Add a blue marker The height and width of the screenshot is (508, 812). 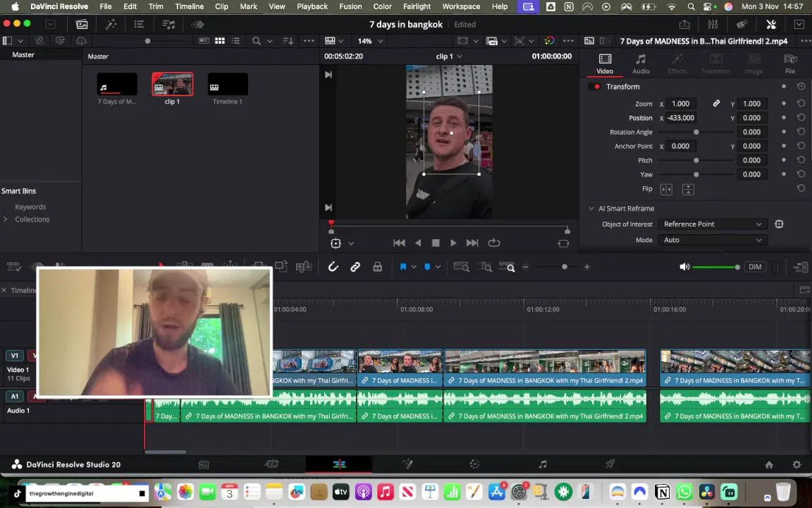pos(427,267)
